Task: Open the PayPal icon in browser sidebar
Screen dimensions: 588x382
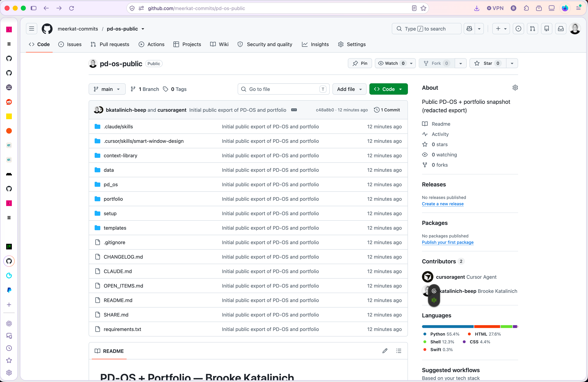Action: pos(9,290)
